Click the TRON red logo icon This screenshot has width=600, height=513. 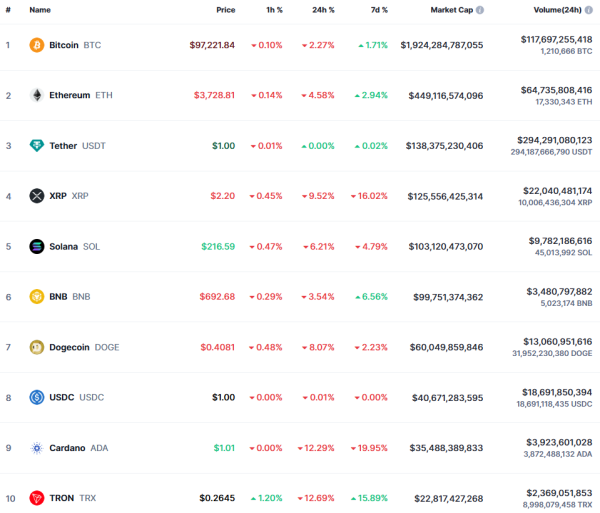37,498
